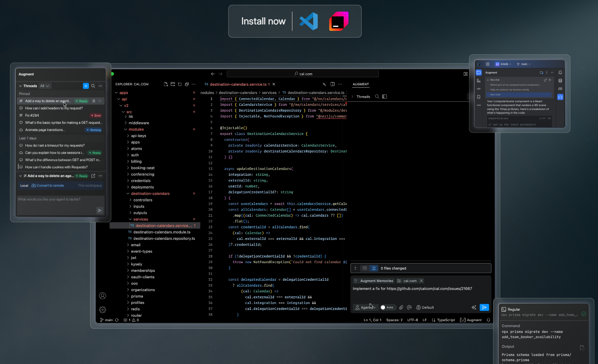
Task: Open the Default model selector
Action: (x=425, y=308)
